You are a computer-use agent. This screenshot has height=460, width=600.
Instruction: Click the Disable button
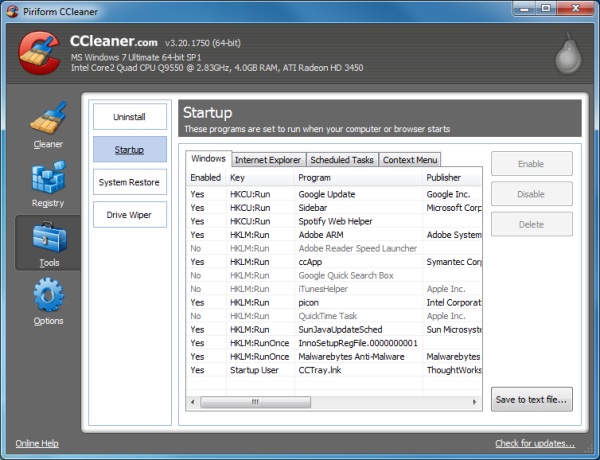(x=532, y=194)
